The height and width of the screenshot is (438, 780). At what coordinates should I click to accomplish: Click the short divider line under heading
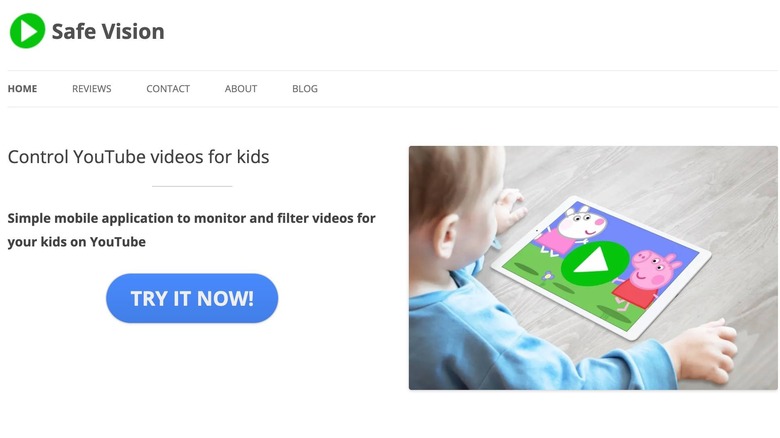coord(192,186)
